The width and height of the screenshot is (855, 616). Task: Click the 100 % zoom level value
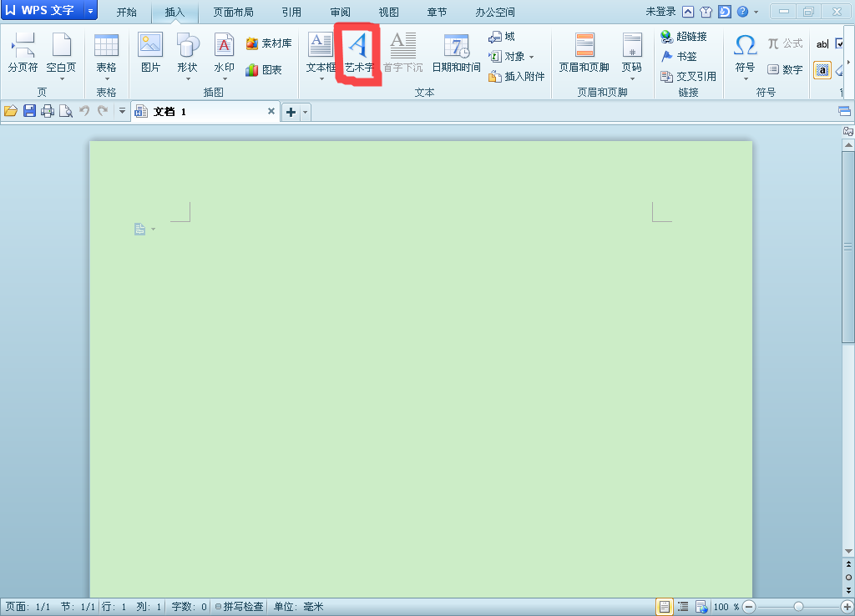(x=726, y=607)
